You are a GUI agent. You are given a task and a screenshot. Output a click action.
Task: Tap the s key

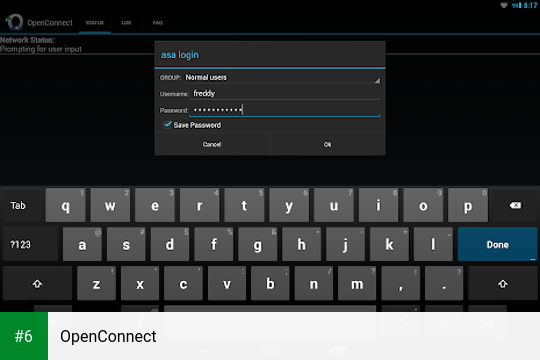tap(126, 245)
